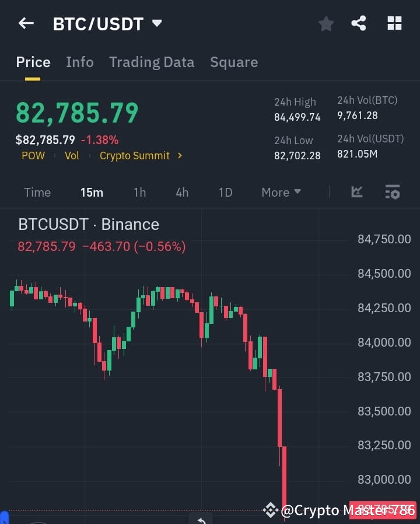Open the grid layout icon top right

coord(394,23)
